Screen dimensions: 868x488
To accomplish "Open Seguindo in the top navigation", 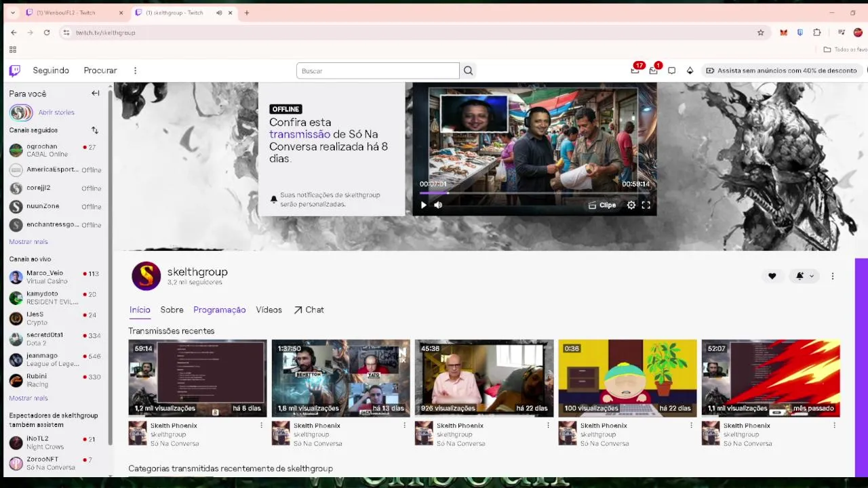I will (51, 70).
